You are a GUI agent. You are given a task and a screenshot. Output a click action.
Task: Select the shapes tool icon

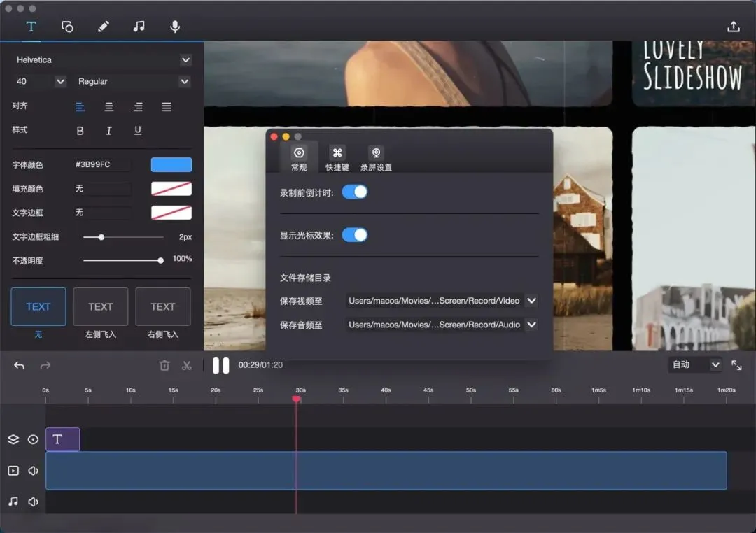[67, 27]
